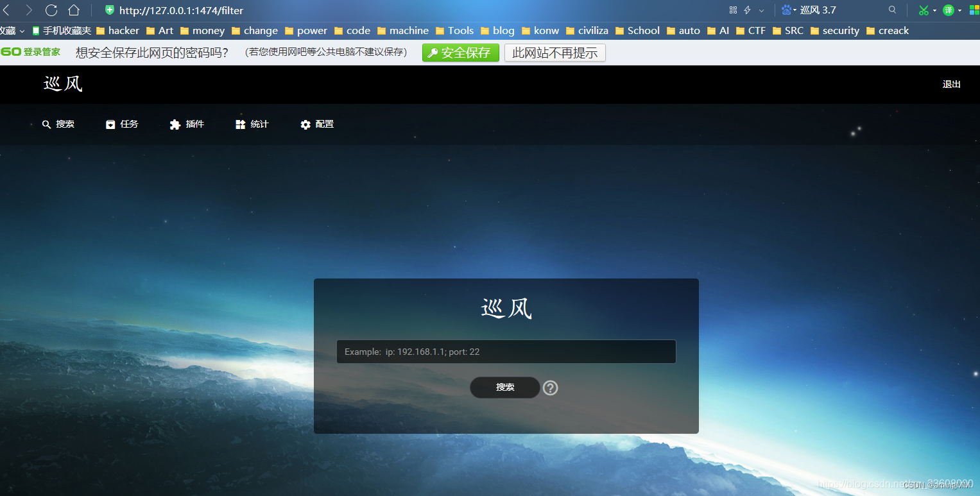The height and width of the screenshot is (496, 980).
Task: Log out via 退出 link
Action: pos(951,84)
